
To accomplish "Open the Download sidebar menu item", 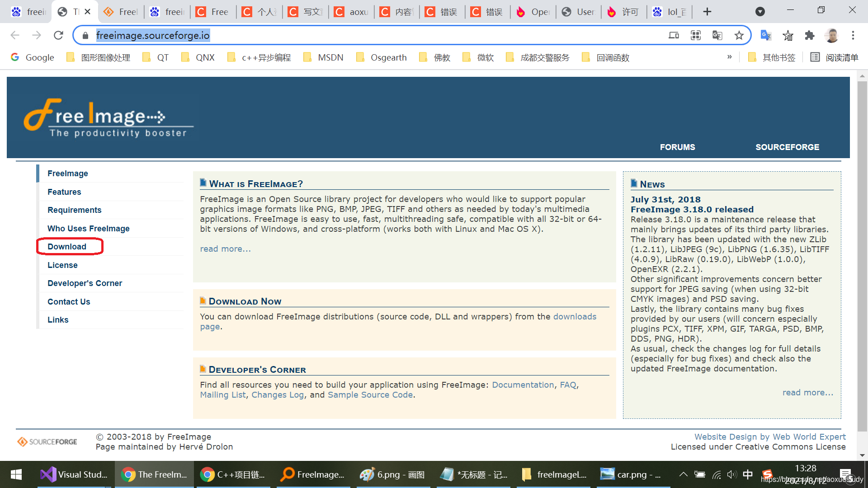I will click(67, 247).
